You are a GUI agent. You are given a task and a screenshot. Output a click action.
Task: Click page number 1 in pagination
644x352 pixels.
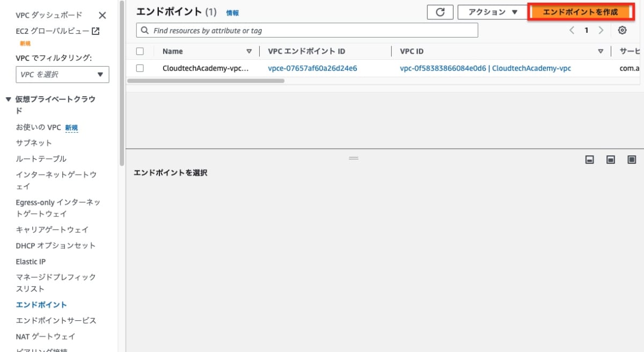pyautogui.click(x=587, y=30)
